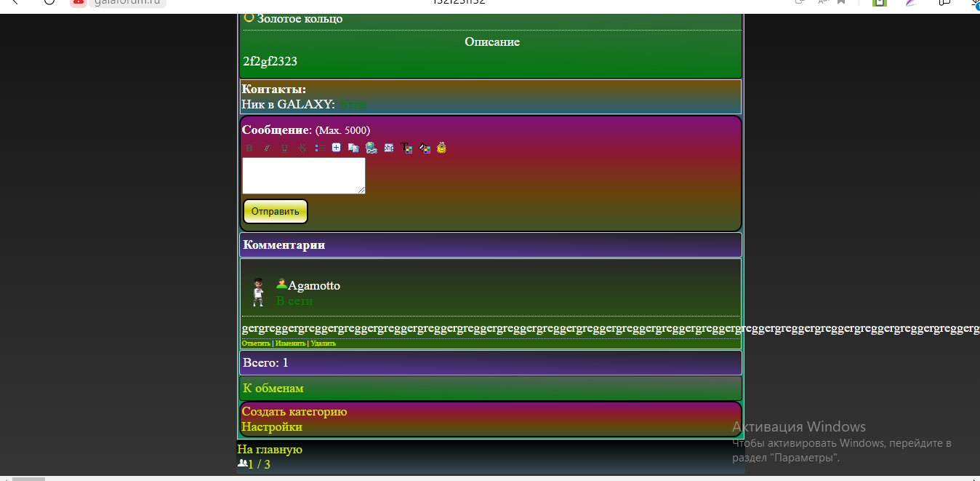Delete the comment via Удалить
The height and width of the screenshot is (481, 980).
coord(323,343)
